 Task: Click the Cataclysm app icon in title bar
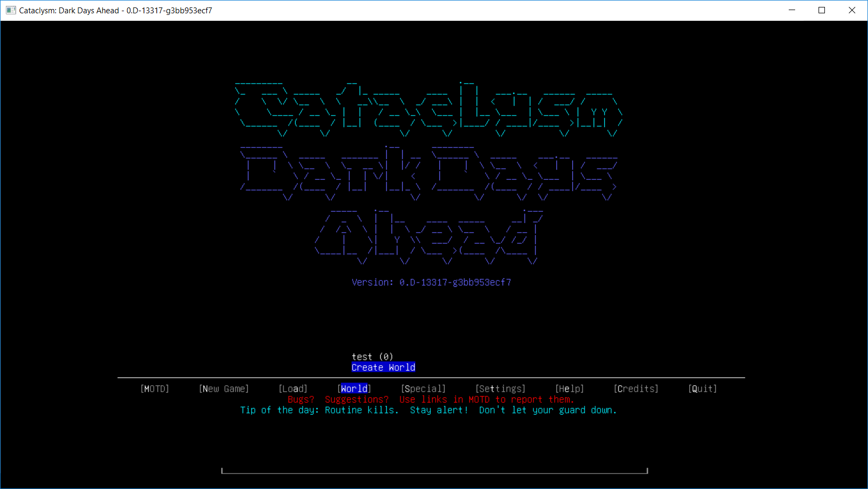(x=11, y=10)
